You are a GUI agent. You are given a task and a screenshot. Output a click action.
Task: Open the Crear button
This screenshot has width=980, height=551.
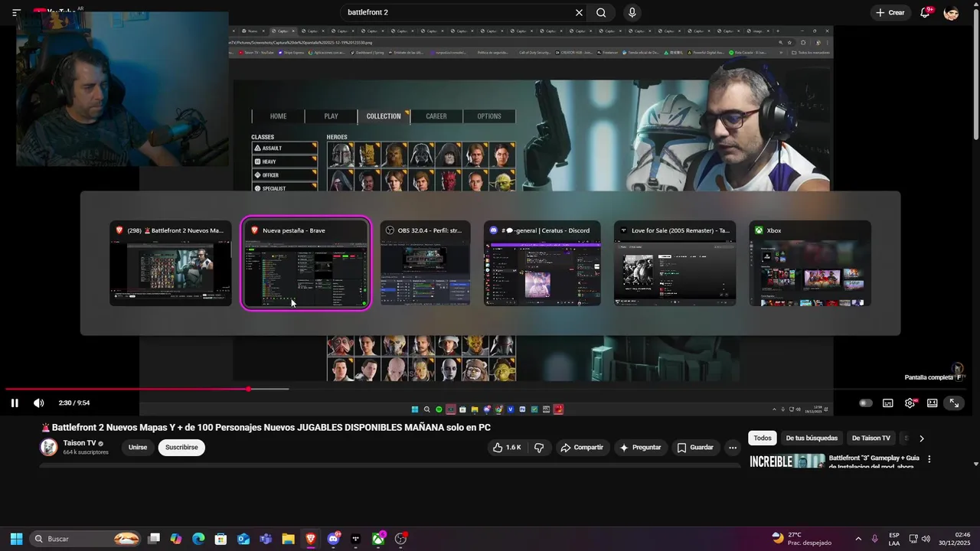(890, 12)
